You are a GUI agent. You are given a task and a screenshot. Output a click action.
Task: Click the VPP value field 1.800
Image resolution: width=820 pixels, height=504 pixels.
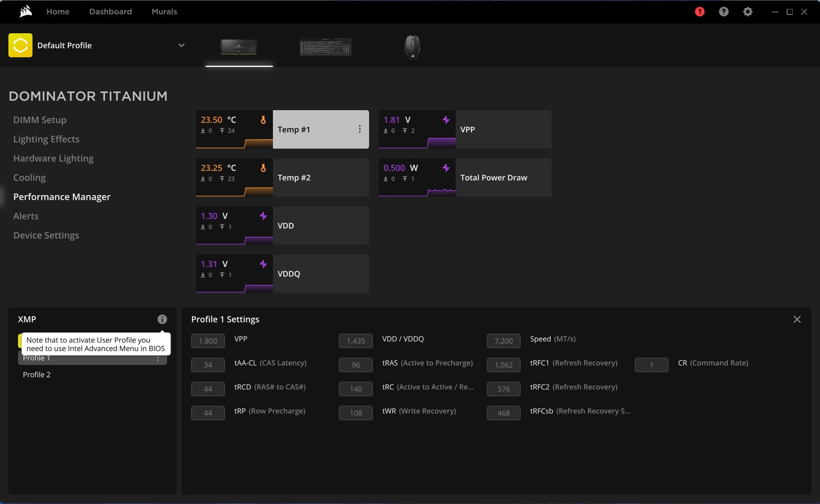click(x=208, y=341)
